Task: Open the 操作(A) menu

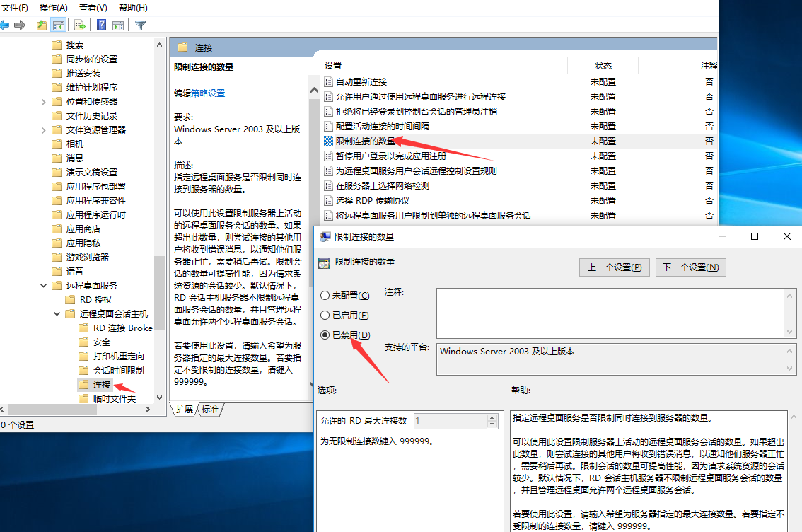Action: pyautogui.click(x=54, y=7)
